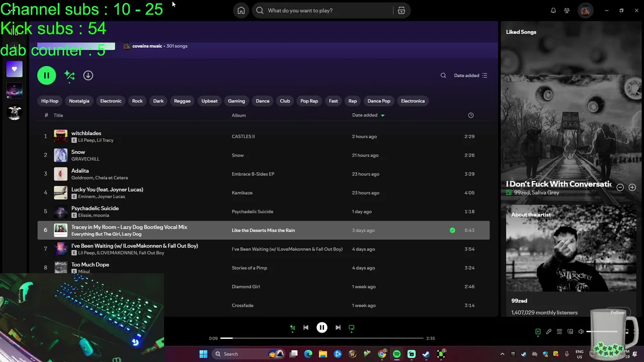The height and width of the screenshot is (362, 644).
Task: Select the Upbeat filter chip
Action: [209, 101]
